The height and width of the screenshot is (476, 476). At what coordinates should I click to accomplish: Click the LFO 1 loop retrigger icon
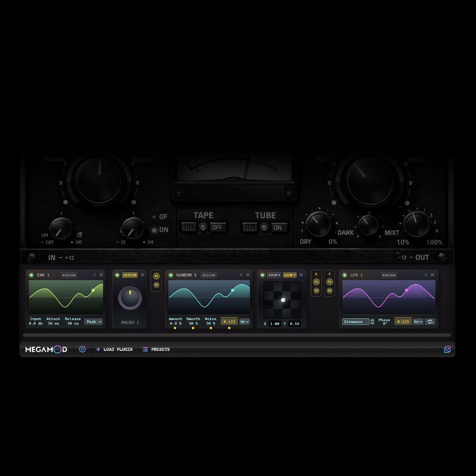click(x=430, y=321)
